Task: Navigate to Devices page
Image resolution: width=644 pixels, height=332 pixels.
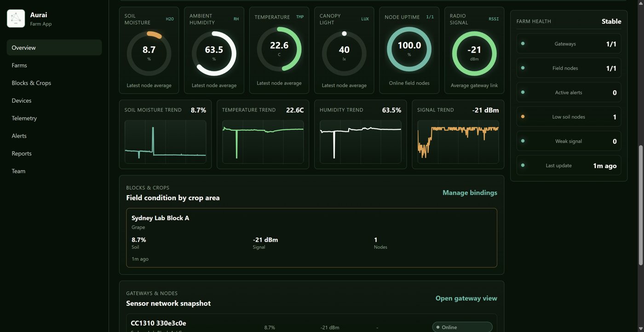Action: click(54, 100)
